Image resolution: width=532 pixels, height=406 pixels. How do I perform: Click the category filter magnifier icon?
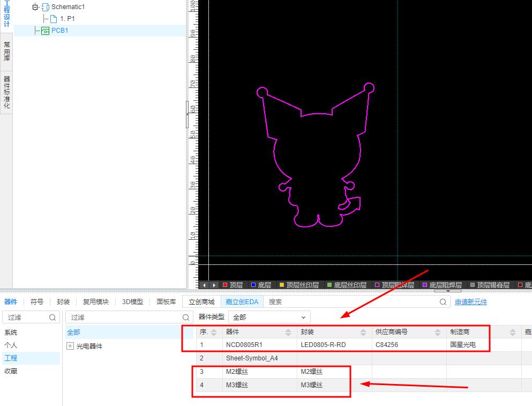(185, 318)
